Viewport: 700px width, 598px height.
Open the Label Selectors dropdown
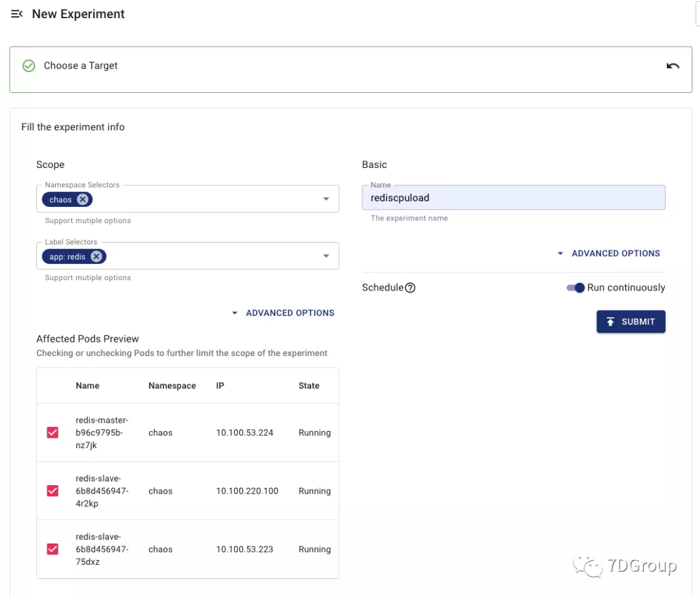point(326,256)
